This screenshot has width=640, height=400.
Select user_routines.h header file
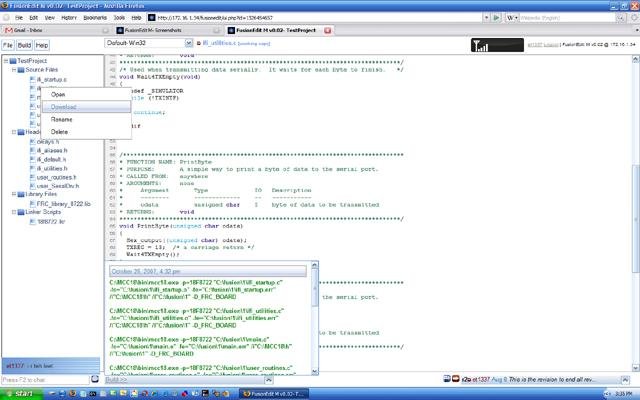[x=56, y=177]
